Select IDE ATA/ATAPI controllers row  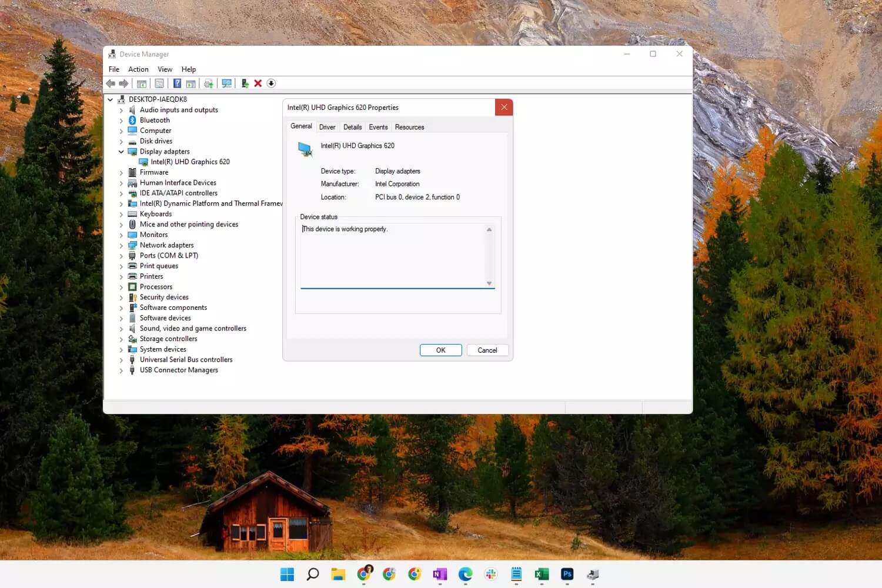pyautogui.click(x=179, y=193)
